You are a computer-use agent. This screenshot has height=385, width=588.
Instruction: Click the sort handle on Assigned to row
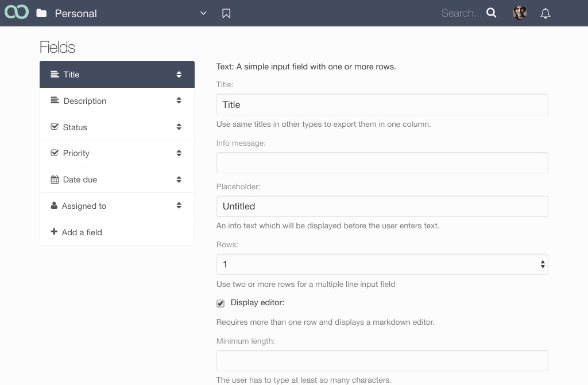pos(179,205)
